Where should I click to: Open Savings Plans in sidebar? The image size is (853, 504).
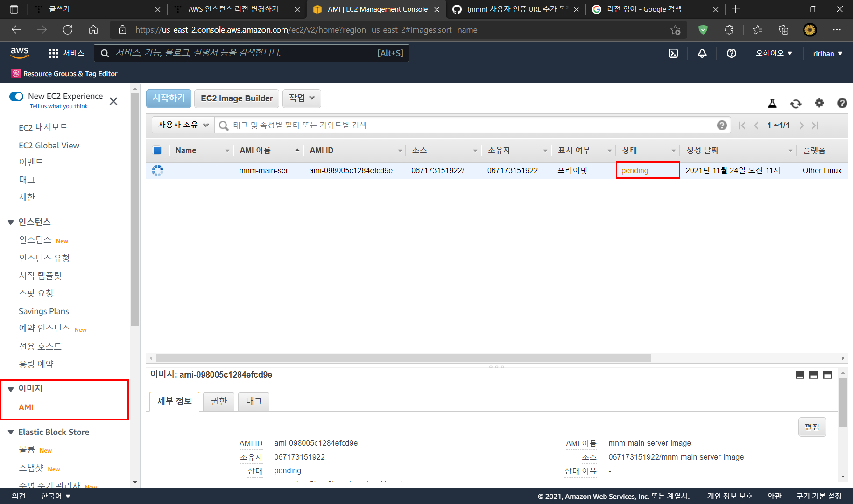tap(44, 311)
